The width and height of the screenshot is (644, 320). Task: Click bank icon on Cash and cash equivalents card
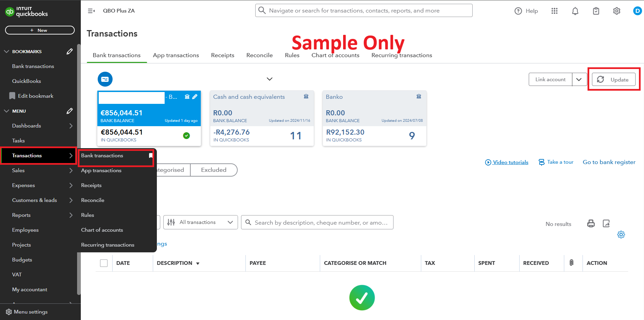306,96
